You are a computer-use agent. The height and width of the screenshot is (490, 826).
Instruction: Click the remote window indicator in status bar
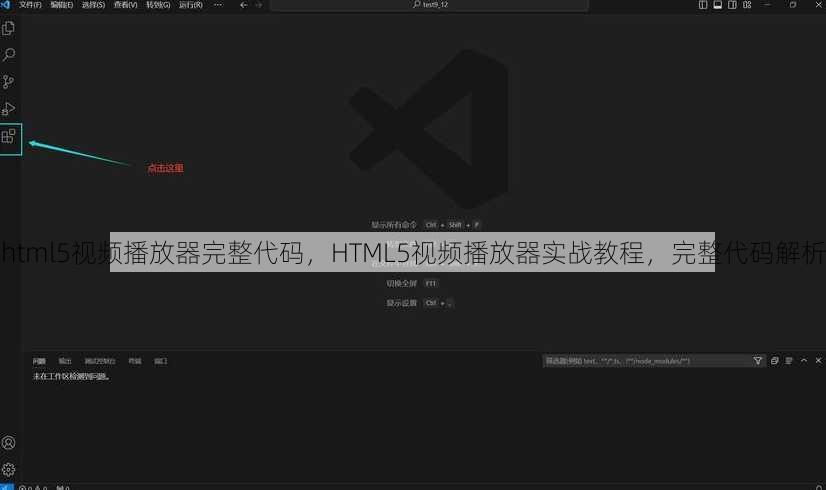6,487
